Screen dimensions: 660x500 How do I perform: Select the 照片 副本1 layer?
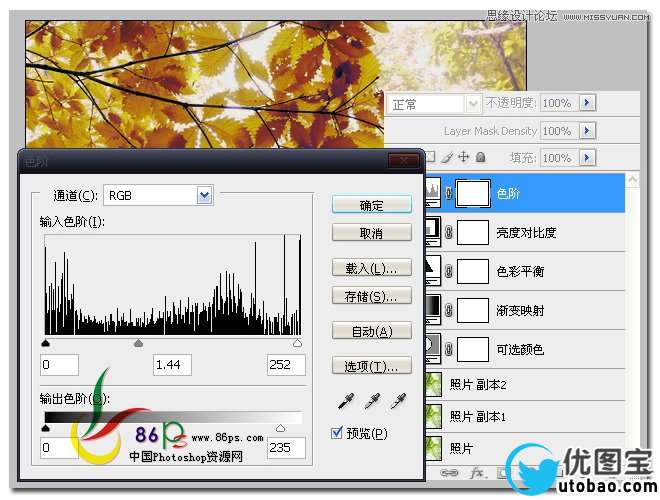(525, 416)
